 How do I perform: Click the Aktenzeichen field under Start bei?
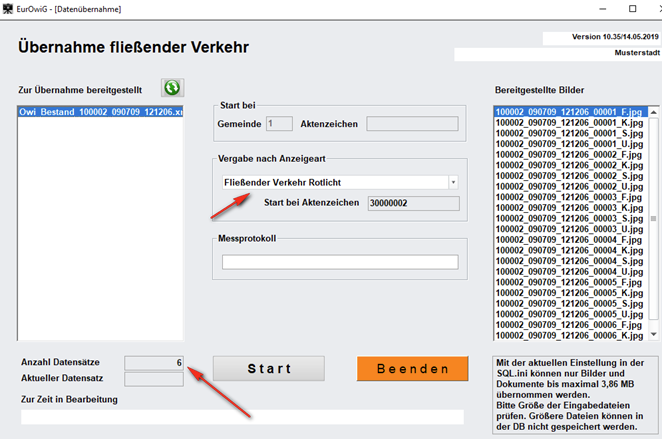point(412,124)
